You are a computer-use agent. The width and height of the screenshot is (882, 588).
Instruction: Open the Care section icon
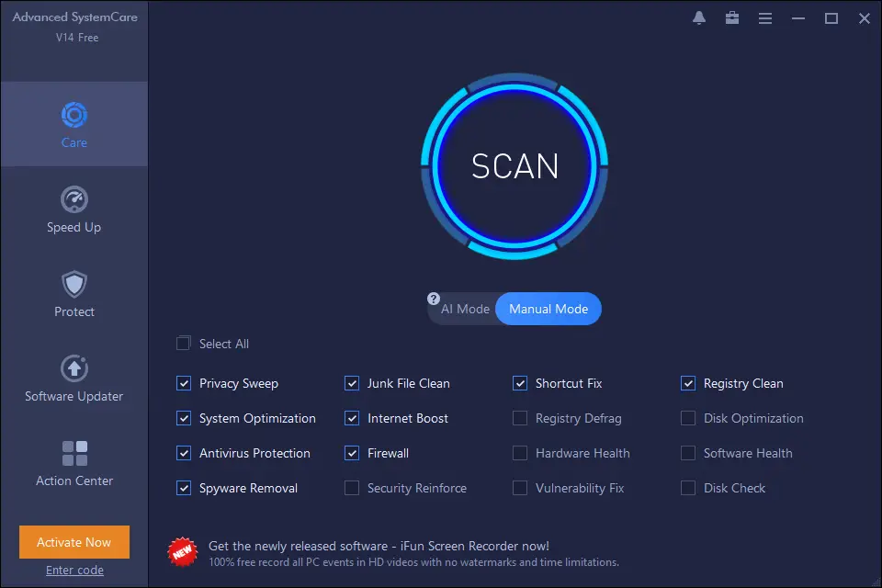74,116
